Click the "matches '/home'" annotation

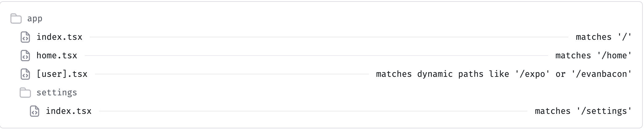pyautogui.click(x=594, y=56)
